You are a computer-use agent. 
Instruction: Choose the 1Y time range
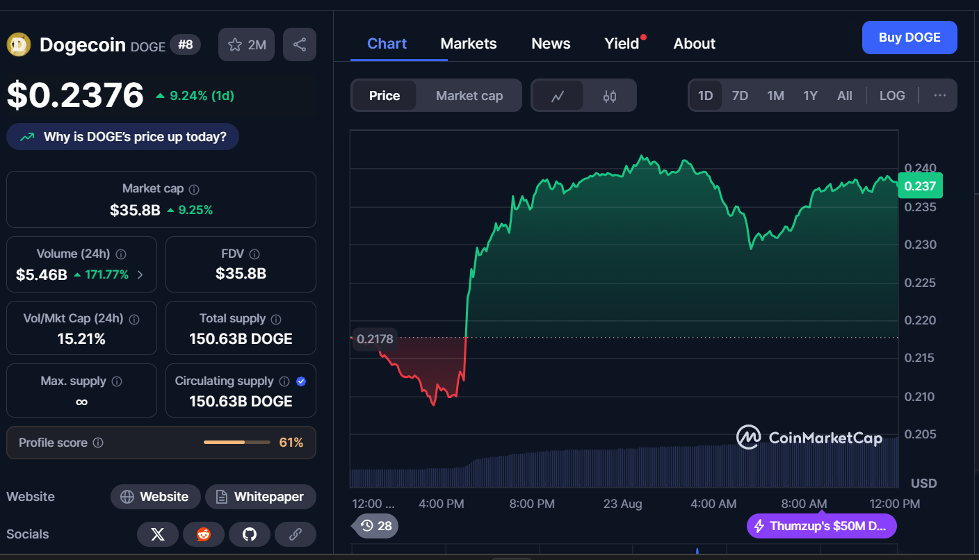click(x=811, y=95)
